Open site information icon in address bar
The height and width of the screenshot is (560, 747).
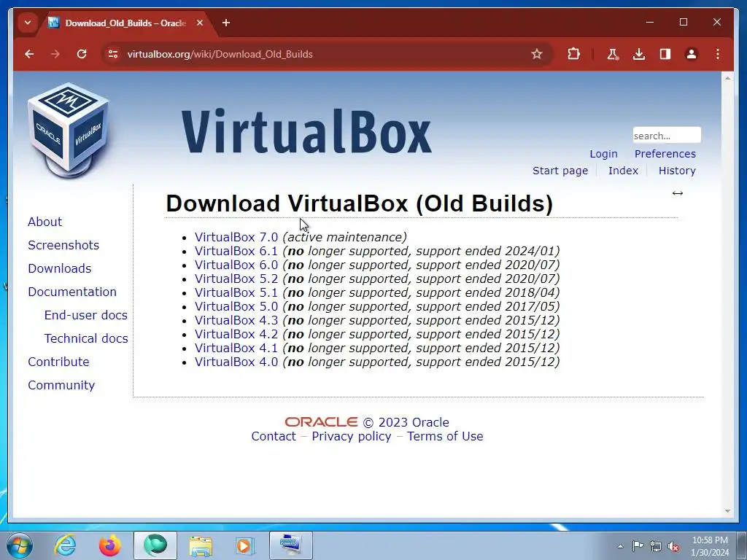[x=113, y=54]
